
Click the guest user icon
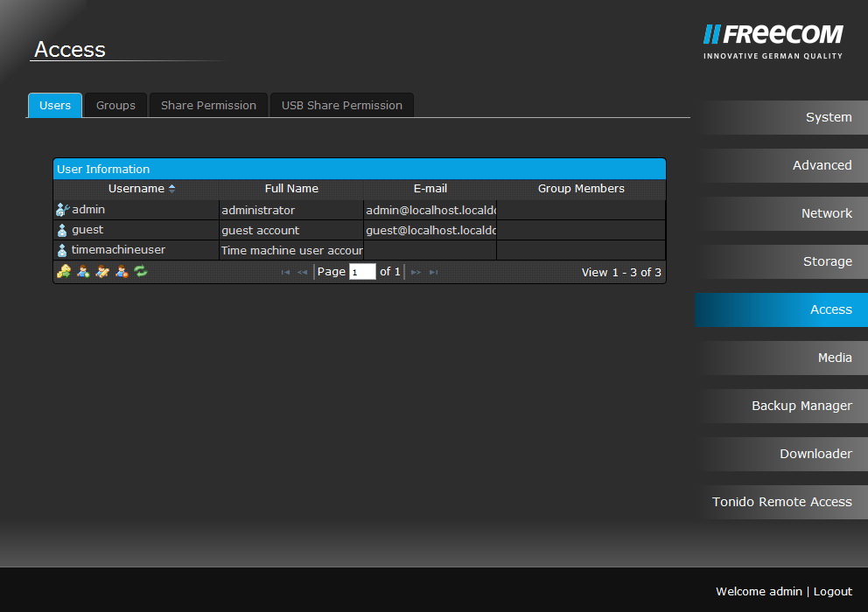tap(62, 230)
